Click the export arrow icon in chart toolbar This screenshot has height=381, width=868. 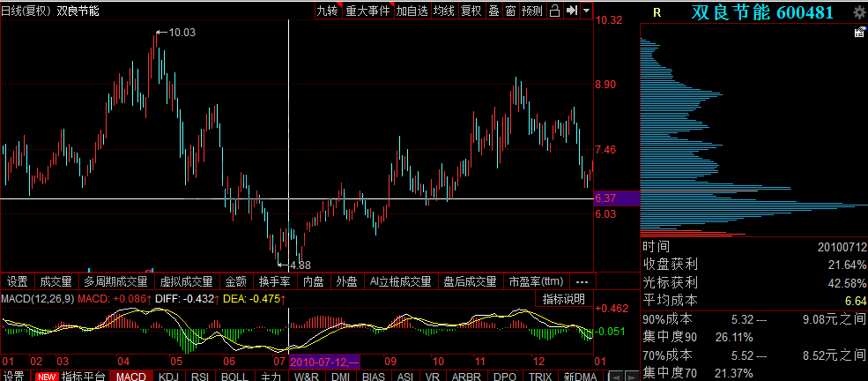point(571,11)
